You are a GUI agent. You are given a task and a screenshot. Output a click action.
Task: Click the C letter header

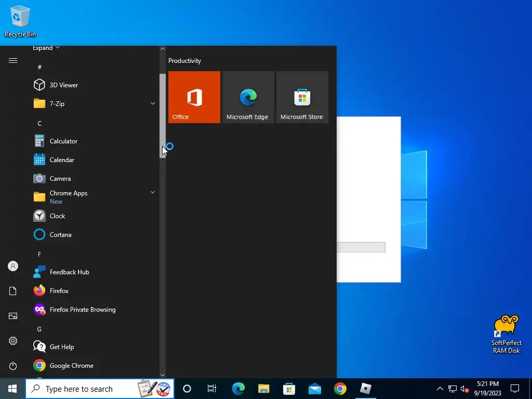[39, 123]
